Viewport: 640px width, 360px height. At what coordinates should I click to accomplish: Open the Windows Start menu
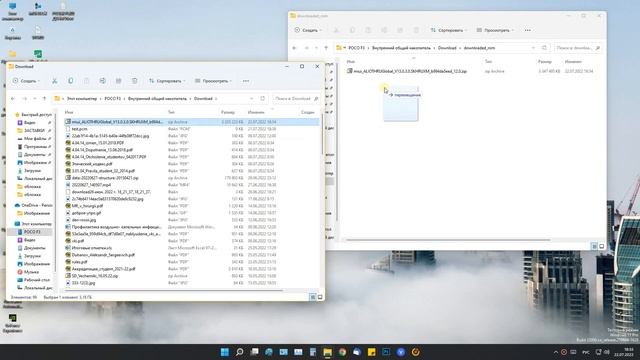pyautogui.click(x=224, y=352)
